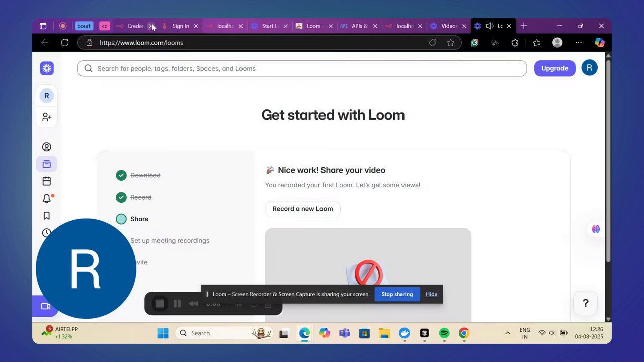The image size is (644, 362).
Task: Click the lock site-info icon in address bar
Action: pyautogui.click(x=89, y=43)
